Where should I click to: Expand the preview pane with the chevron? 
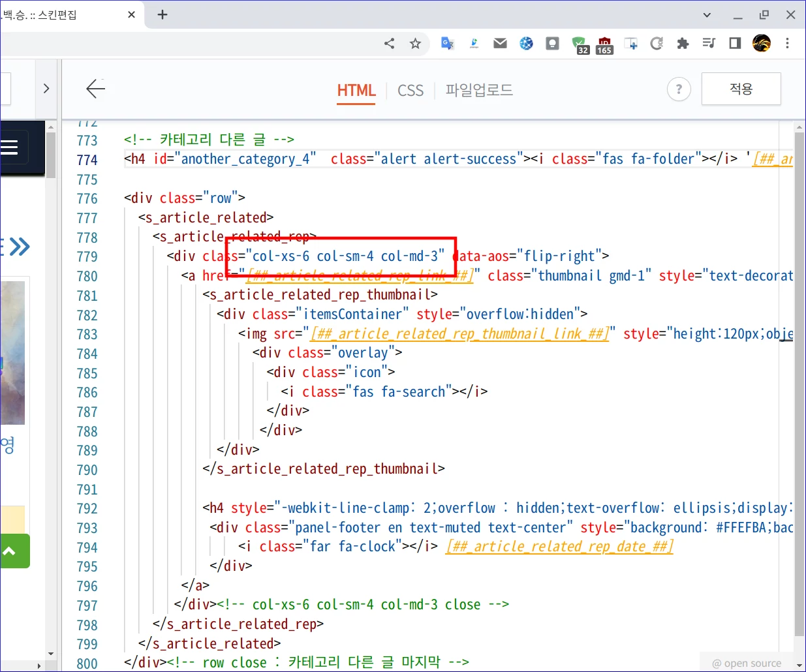[46, 88]
